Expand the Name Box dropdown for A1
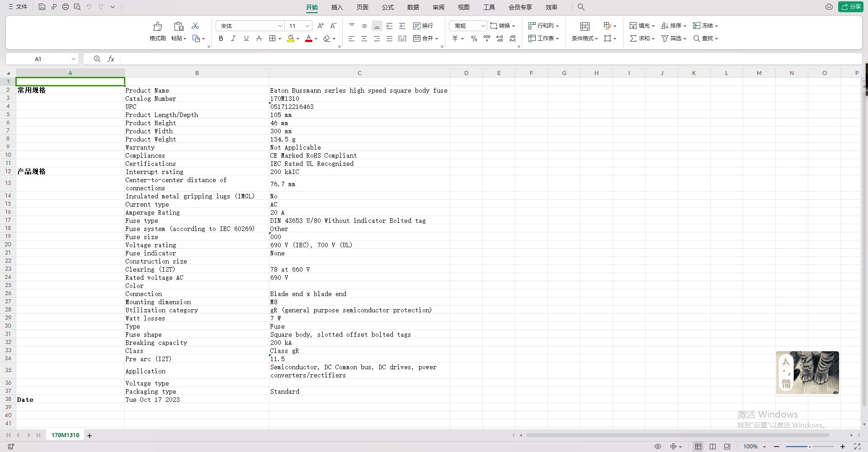The height and width of the screenshot is (452, 868). 74,59
